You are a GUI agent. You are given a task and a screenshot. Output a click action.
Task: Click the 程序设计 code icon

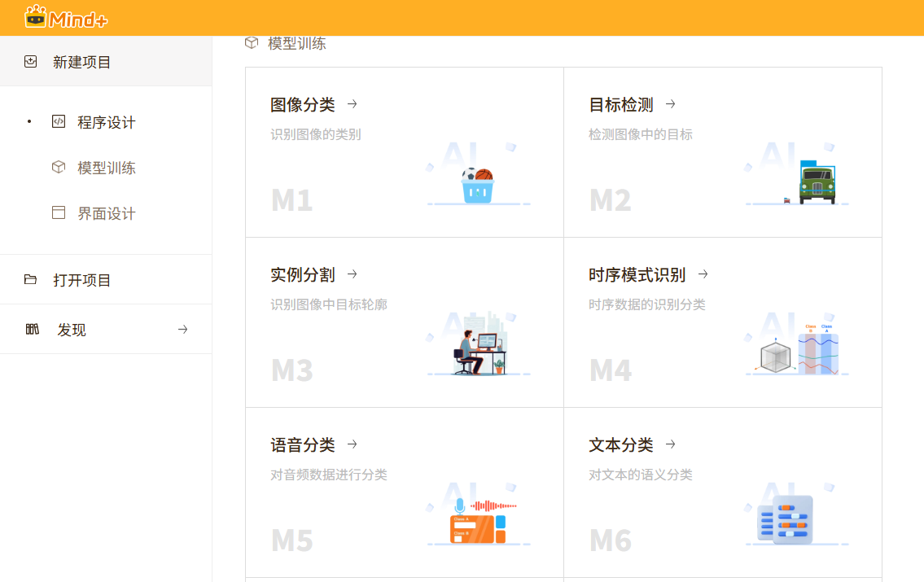point(58,121)
